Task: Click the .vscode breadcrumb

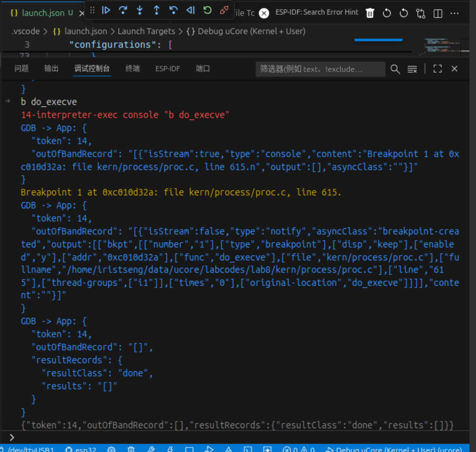Action: tap(26, 31)
